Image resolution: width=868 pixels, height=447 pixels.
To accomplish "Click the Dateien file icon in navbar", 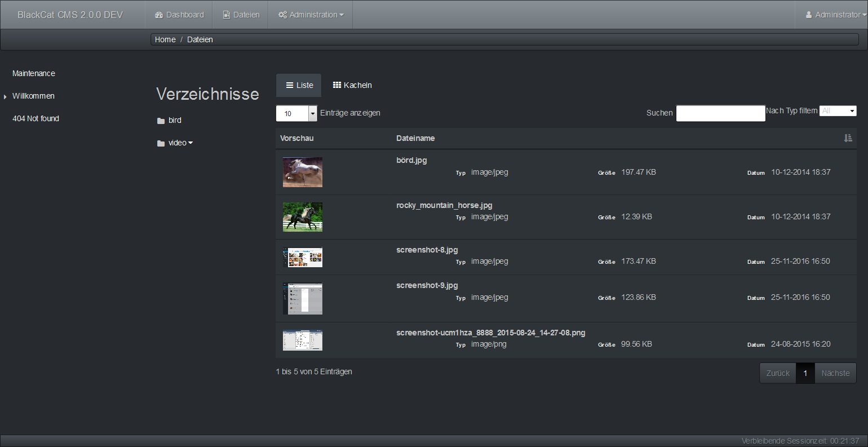I will (227, 15).
